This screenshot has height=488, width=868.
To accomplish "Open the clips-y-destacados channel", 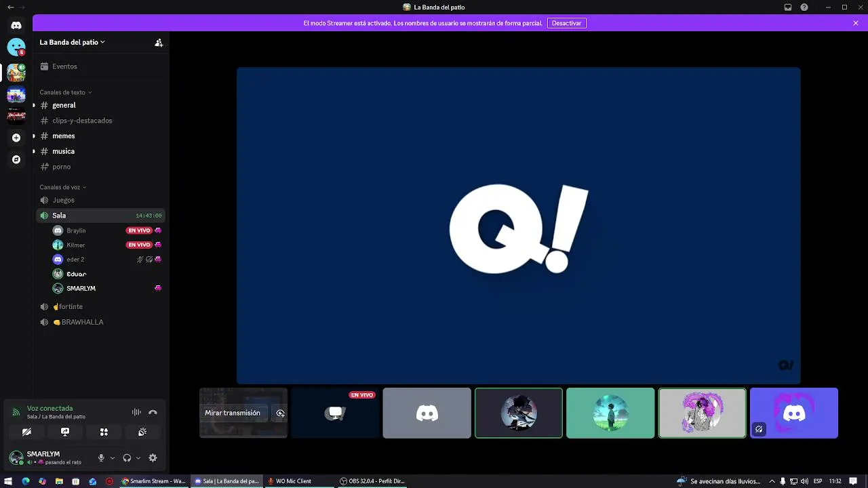I will [x=100, y=121].
